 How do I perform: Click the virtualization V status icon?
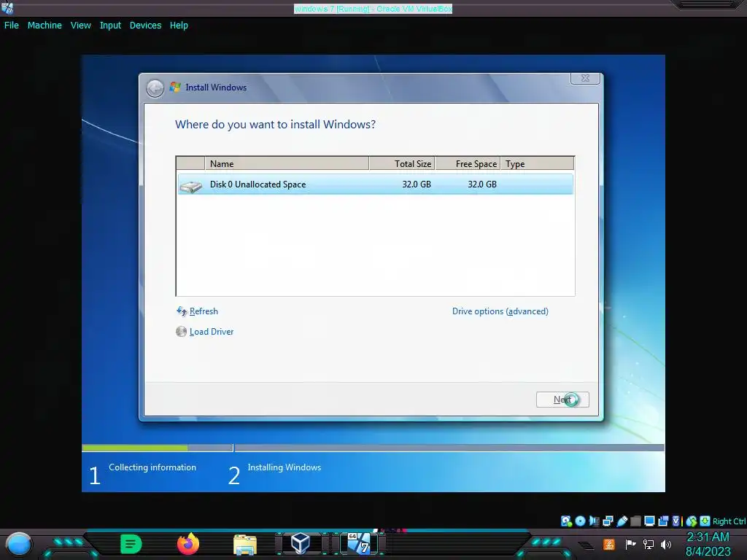[676, 521]
